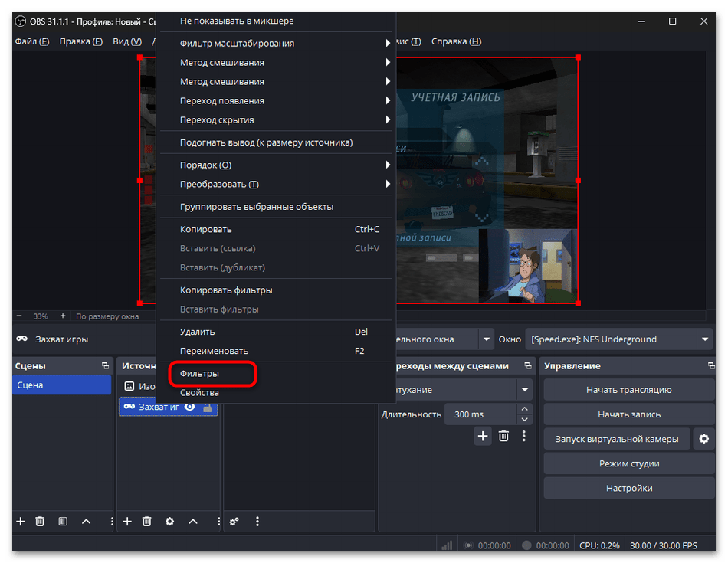
Task: Click Начать трансляцию button
Action: pos(629,390)
